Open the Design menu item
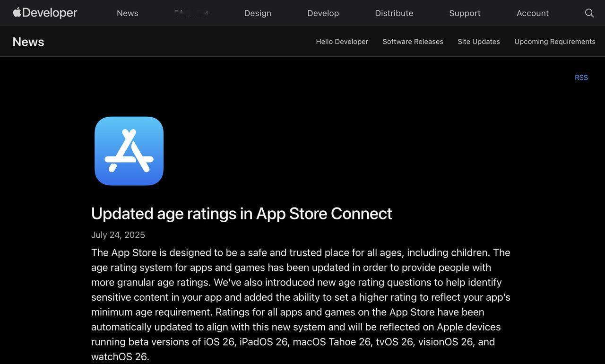Screen dimensions: 605x364 pos(258,13)
